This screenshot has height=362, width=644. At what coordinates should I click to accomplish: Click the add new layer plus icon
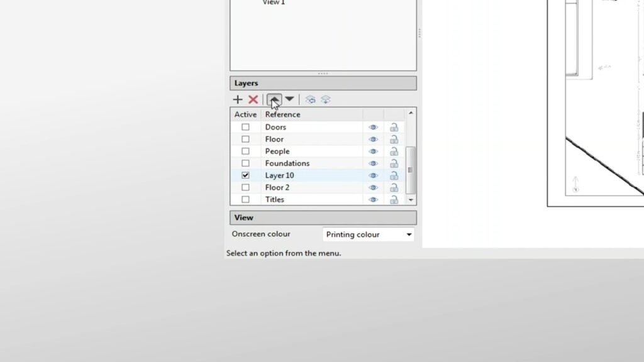coord(238,99)
